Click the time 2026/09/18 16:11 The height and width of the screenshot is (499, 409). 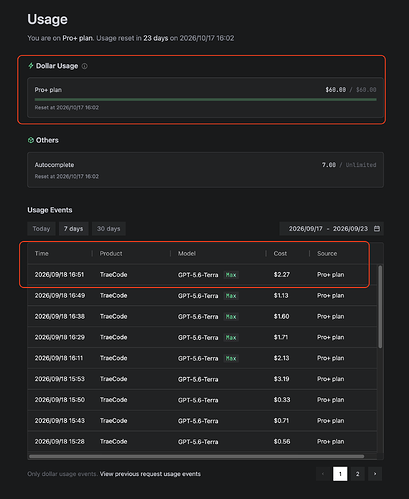(x=59, y=358)
